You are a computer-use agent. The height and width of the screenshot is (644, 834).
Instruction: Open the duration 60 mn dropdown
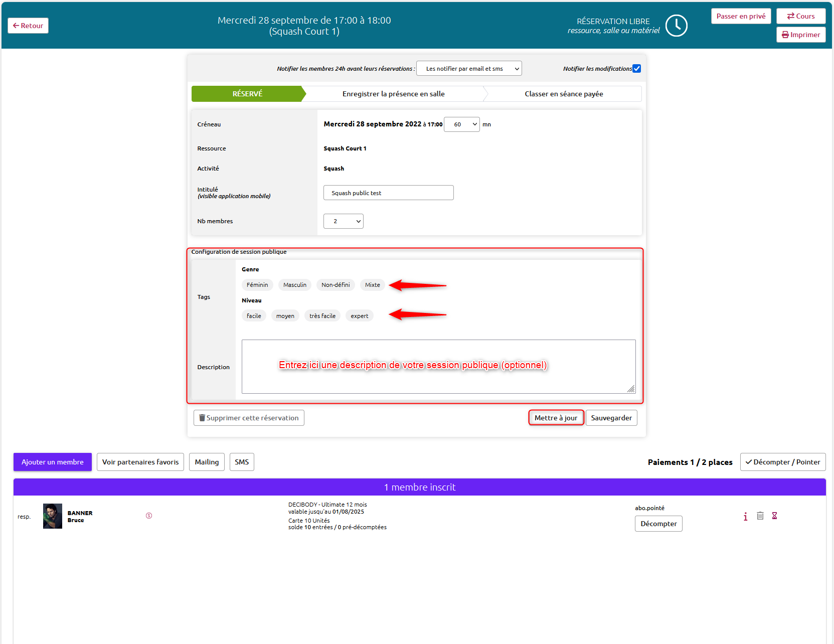click(462, 124)
